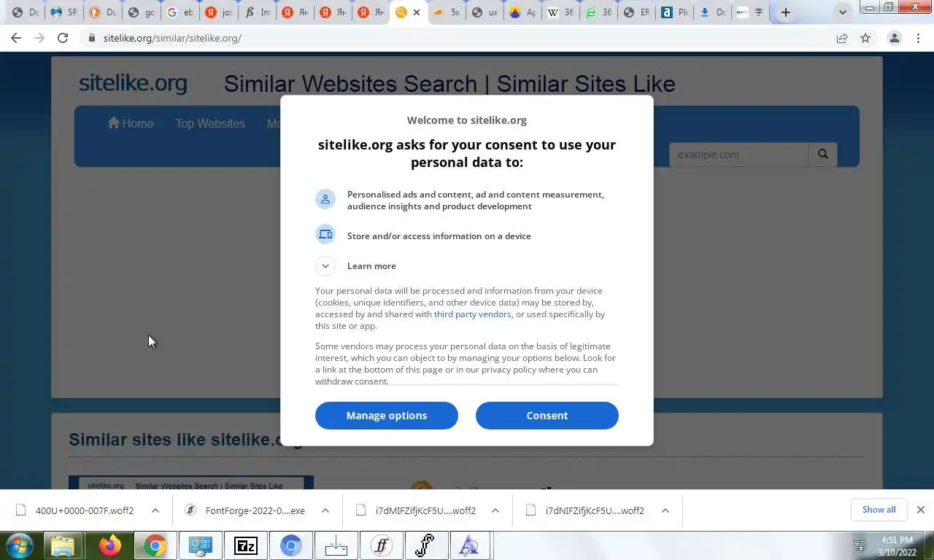Click Show all downloads button
This screenshot has width=934, height=560.
(879, 510)
